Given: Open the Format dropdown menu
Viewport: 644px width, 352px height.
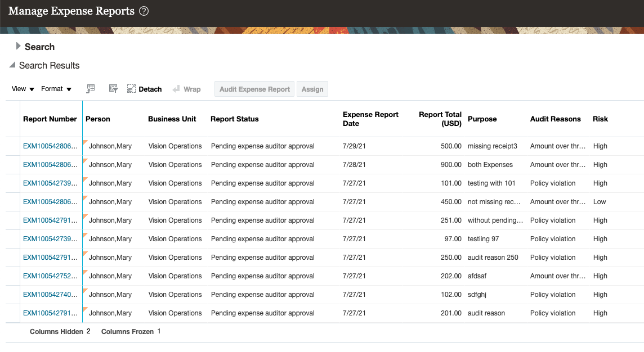Looking at the screenshot, I should (x=56, y=89).
